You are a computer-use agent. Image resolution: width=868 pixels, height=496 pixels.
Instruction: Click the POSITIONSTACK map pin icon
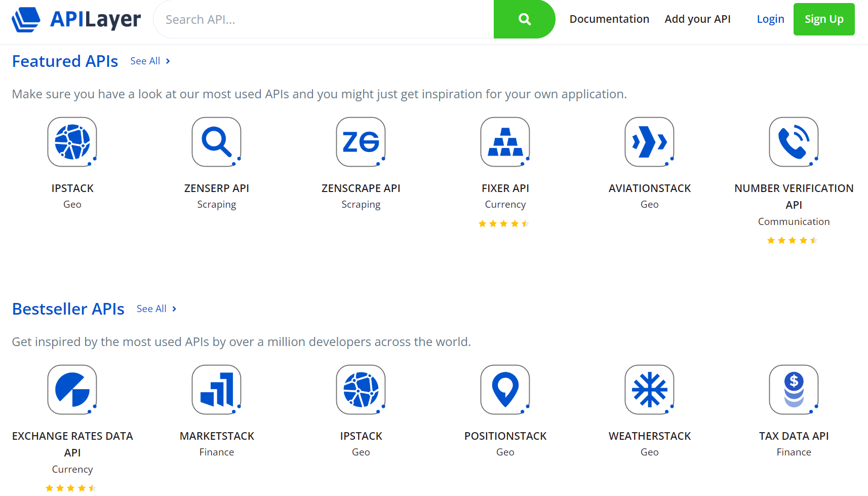[505, 390]
